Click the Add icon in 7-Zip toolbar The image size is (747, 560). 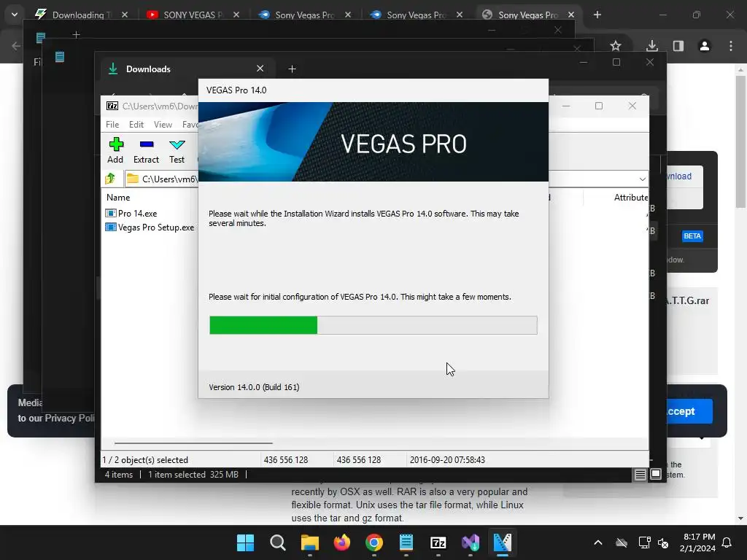115,150
